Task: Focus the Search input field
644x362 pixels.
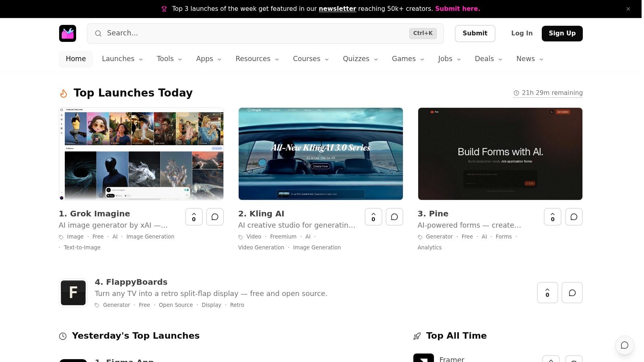Action: coord(265,33)
